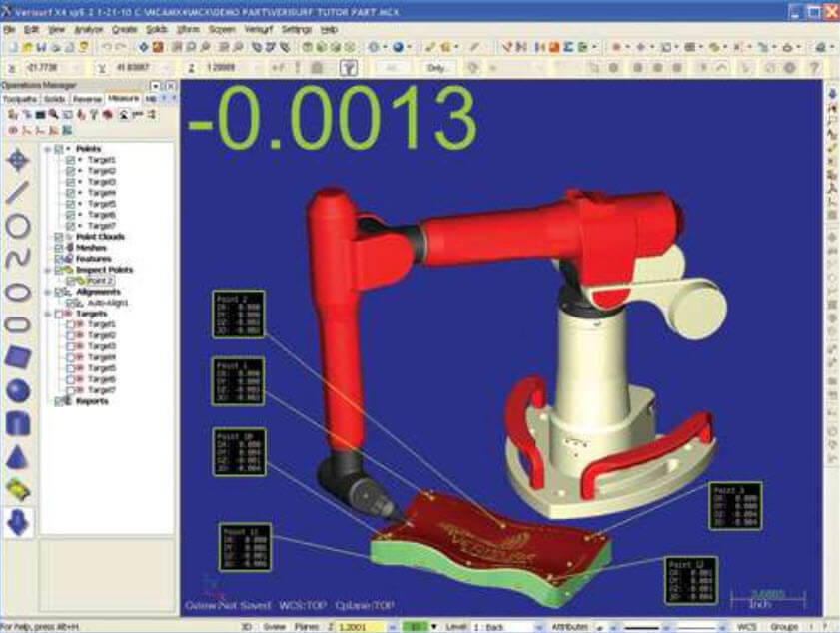Collapse the Points tree node
The image size is (840, 633).
point(48,149)
